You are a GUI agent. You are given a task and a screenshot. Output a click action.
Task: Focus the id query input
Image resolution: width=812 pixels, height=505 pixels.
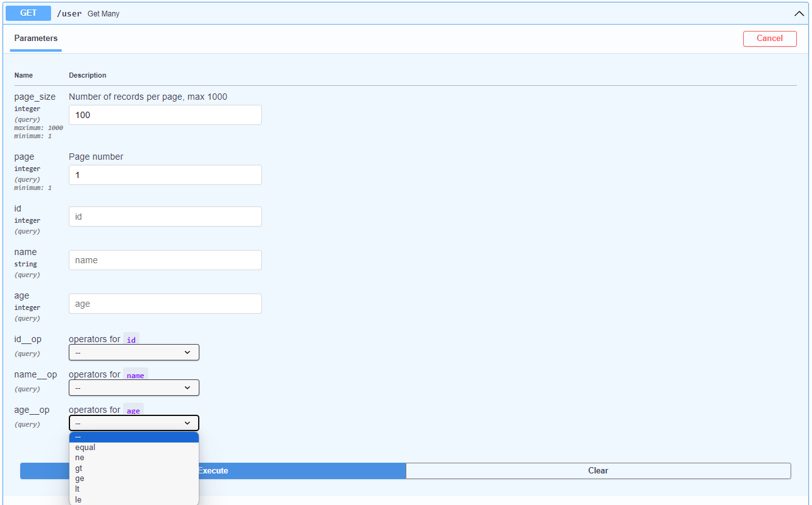(x=165, y=217)
